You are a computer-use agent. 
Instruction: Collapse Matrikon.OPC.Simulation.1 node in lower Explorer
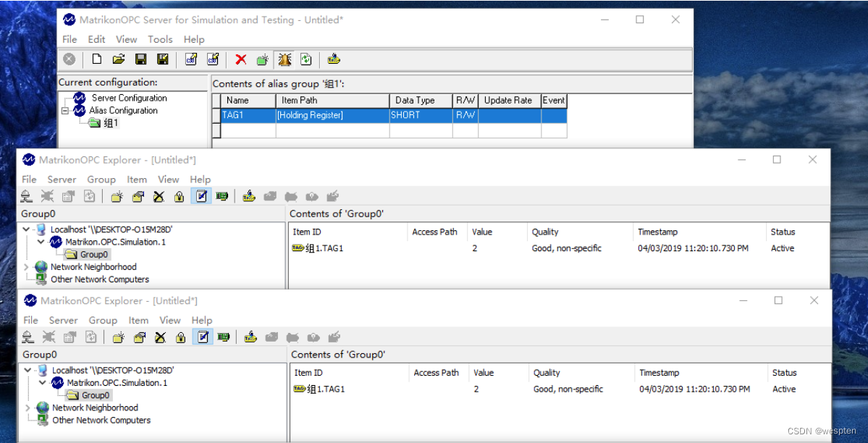(x=42, y=383)
